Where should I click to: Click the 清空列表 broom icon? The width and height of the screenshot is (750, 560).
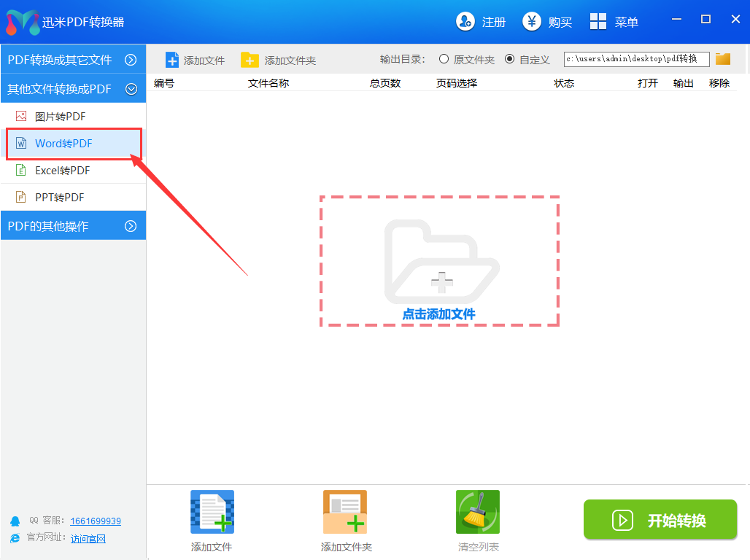pos(478,512)
